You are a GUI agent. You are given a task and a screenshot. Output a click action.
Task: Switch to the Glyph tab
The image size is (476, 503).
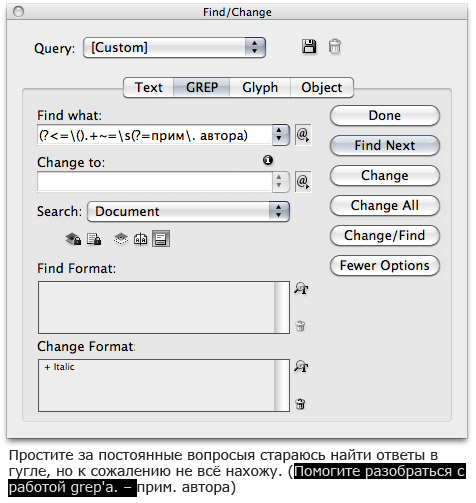pos(260,88)
